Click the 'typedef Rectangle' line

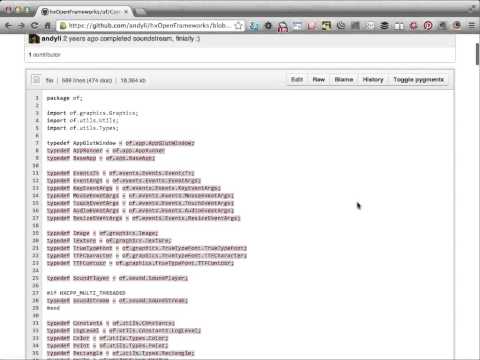pos(120,353)
